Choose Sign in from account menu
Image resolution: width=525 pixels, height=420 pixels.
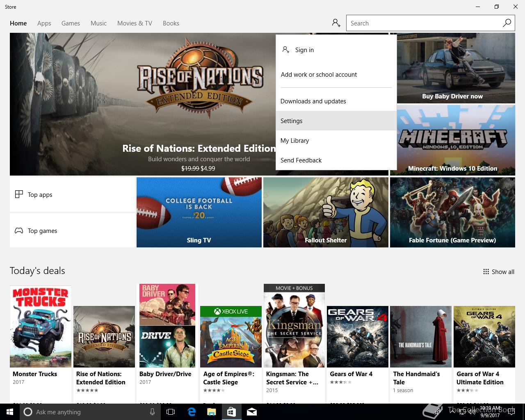[336, 50]
